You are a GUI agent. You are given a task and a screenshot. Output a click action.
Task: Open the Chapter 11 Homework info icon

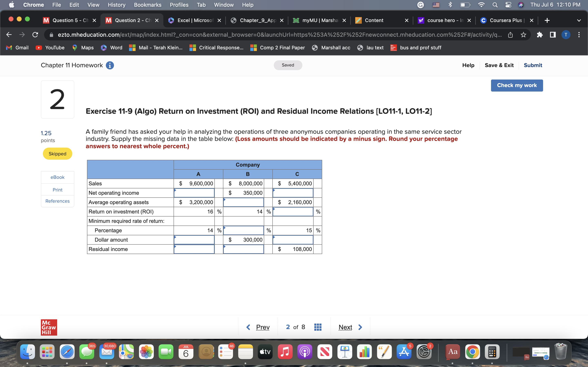110,65
